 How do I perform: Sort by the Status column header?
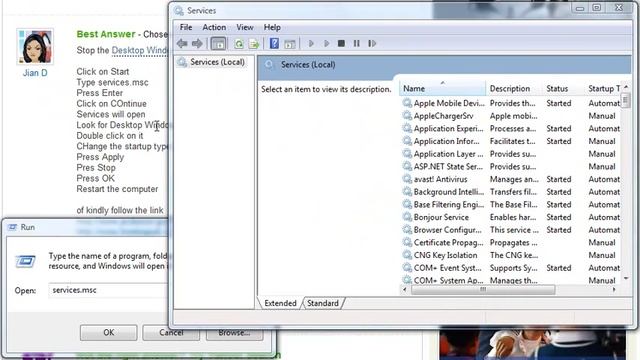(x=564, y=89)
